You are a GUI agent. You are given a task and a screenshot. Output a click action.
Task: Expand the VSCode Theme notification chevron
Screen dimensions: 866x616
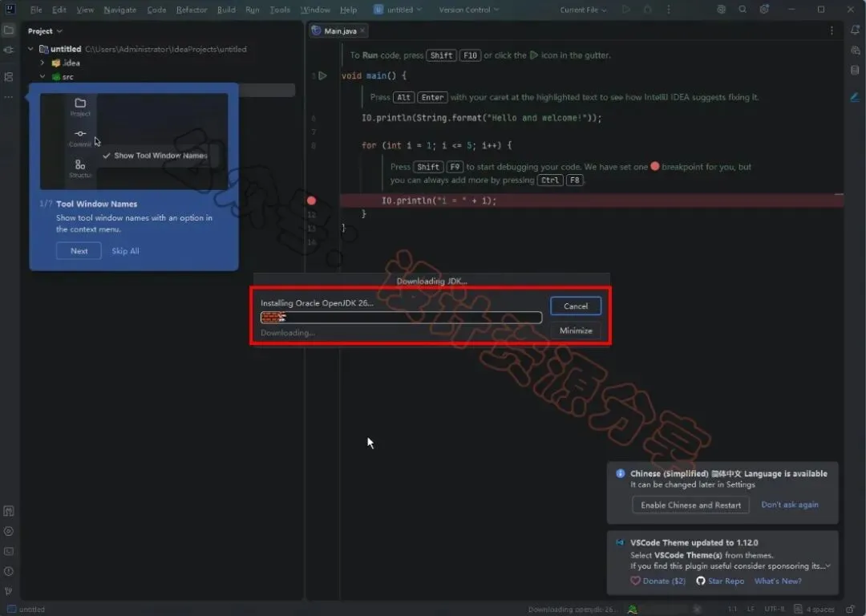tap(828, 565)
